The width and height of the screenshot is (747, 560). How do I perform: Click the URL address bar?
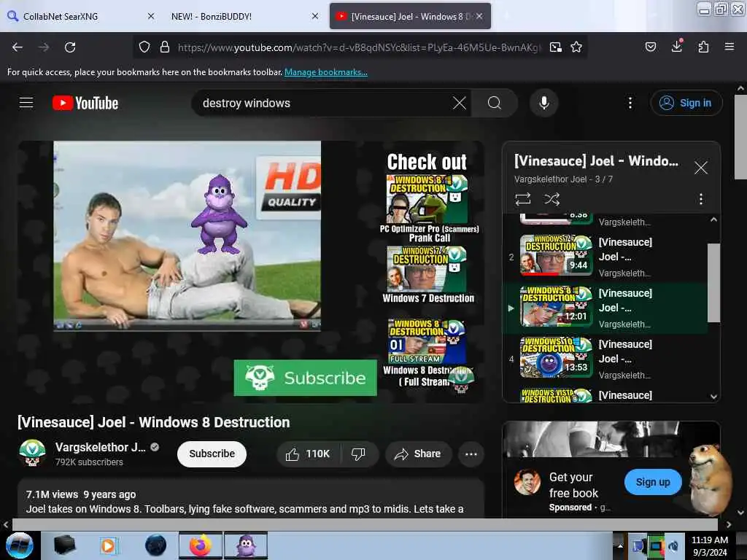click(x=360, y=47)
